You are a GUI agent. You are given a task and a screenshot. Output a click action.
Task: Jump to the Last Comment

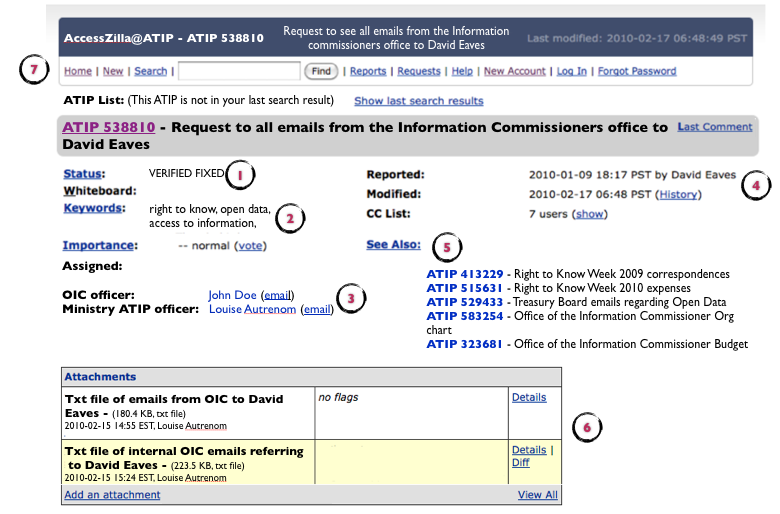click(x=714, y=127)
